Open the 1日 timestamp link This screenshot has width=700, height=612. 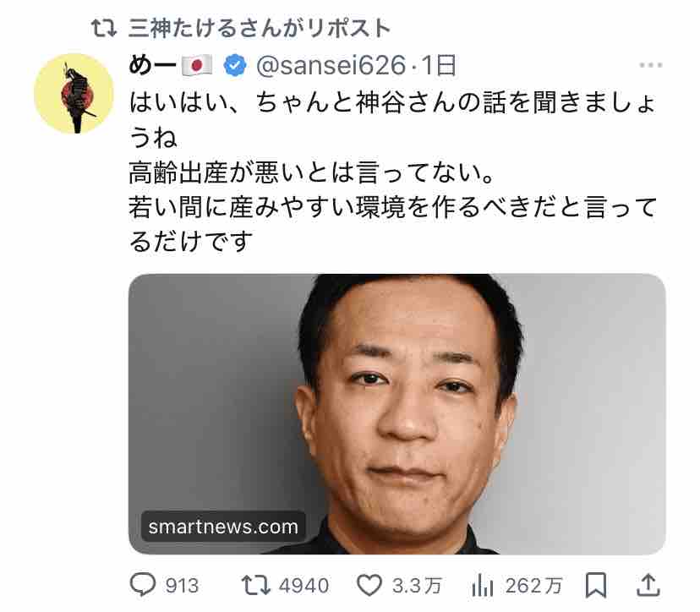pyautogui.click(x=439, y=66)
